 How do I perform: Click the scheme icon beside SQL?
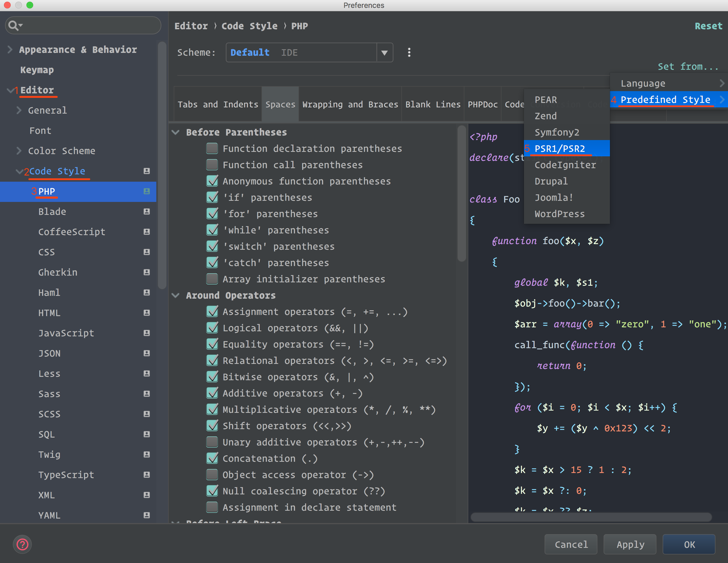(147, 434)
